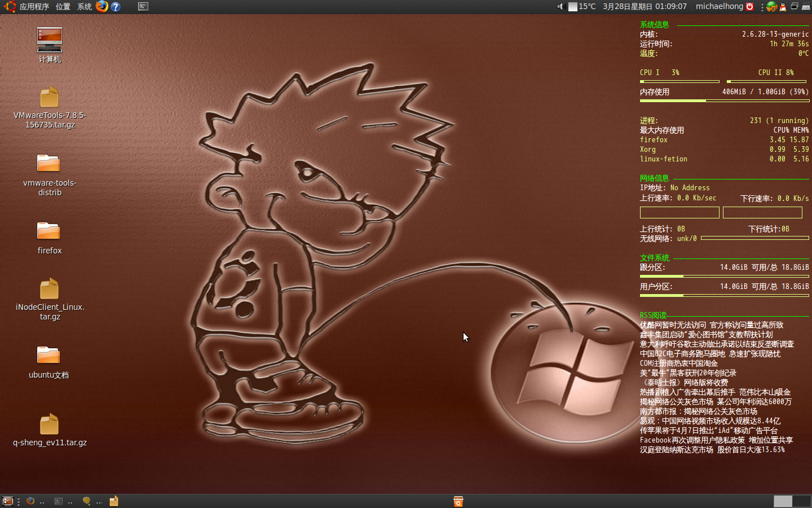The image size is (812, 508).
Task: Click the volume speaker icon
Action: point(560,7)
